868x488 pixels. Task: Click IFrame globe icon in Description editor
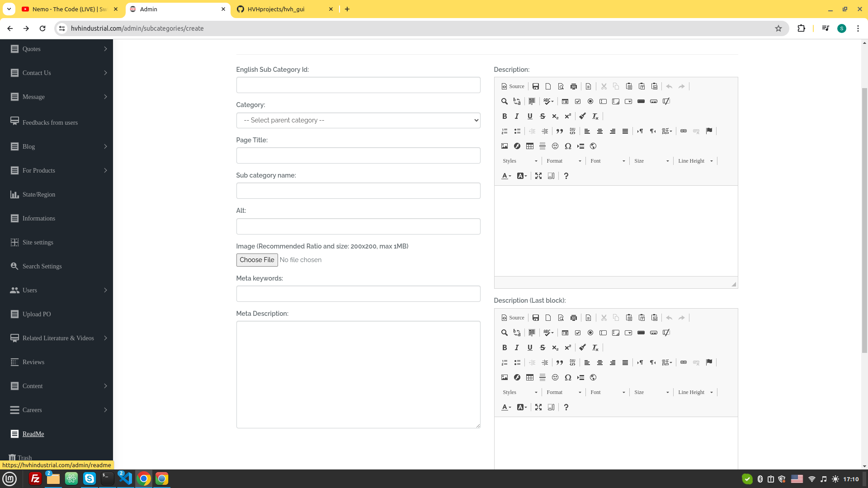[x=593, y=146]
